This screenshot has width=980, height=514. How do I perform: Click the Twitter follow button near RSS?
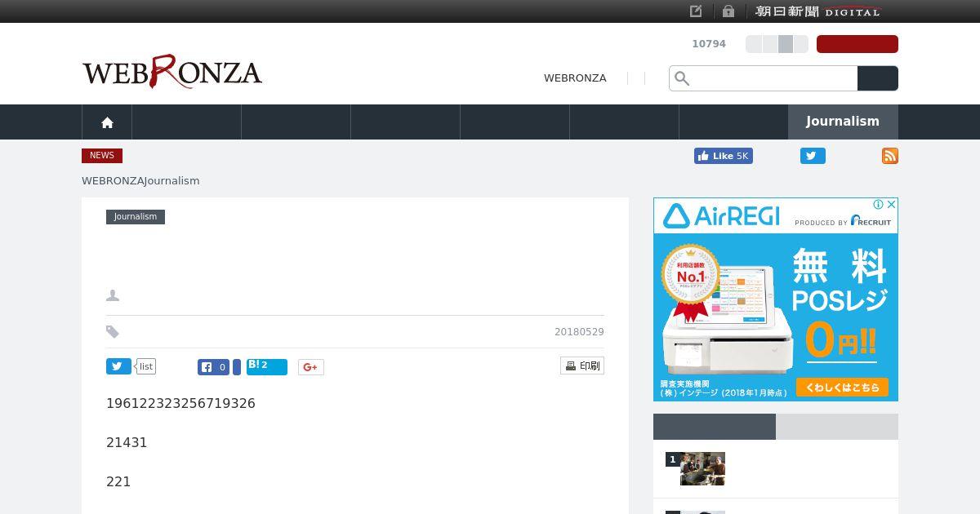(813, 156)
